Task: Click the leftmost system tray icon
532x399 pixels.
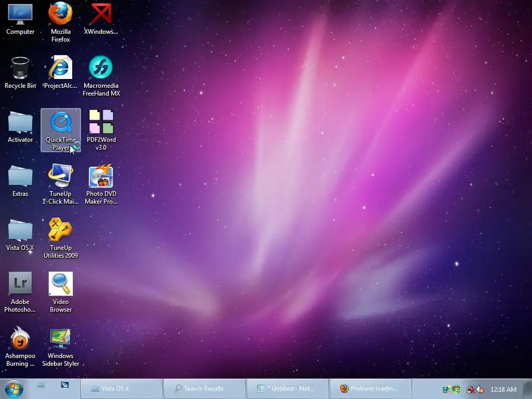Action: [447, 390]
